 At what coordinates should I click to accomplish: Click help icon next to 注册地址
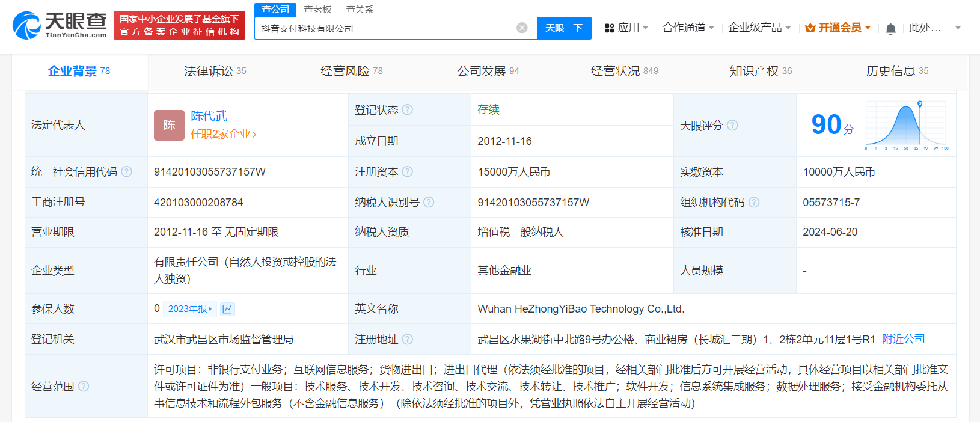click(x=408, y=339)
